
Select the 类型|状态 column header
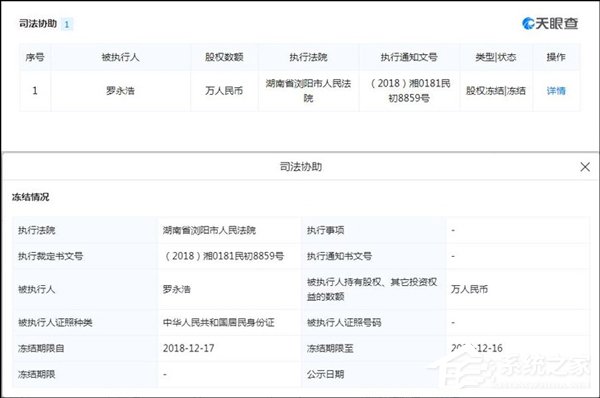(496, 57)
